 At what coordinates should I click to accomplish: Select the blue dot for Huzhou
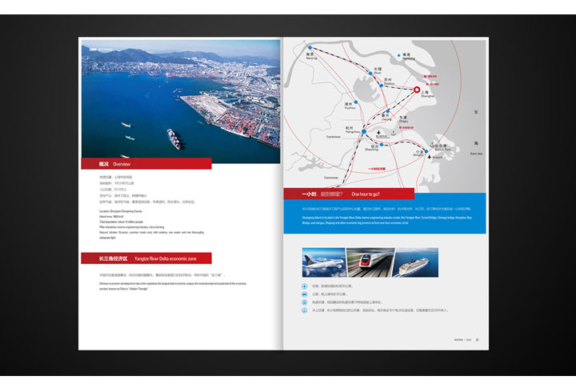[x=355, y=102]
